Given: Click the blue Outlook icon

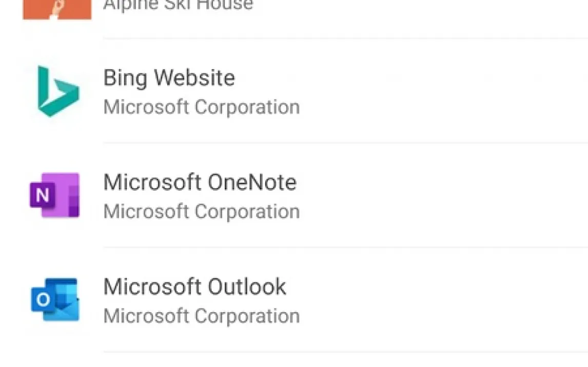Looking at the screenshot, I should tap(55, 300).
